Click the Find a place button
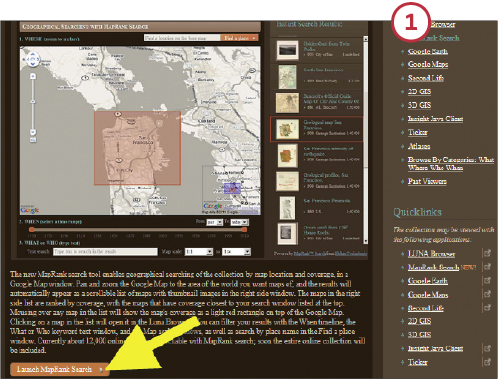 pyautogui.click(x=239, y=38)
